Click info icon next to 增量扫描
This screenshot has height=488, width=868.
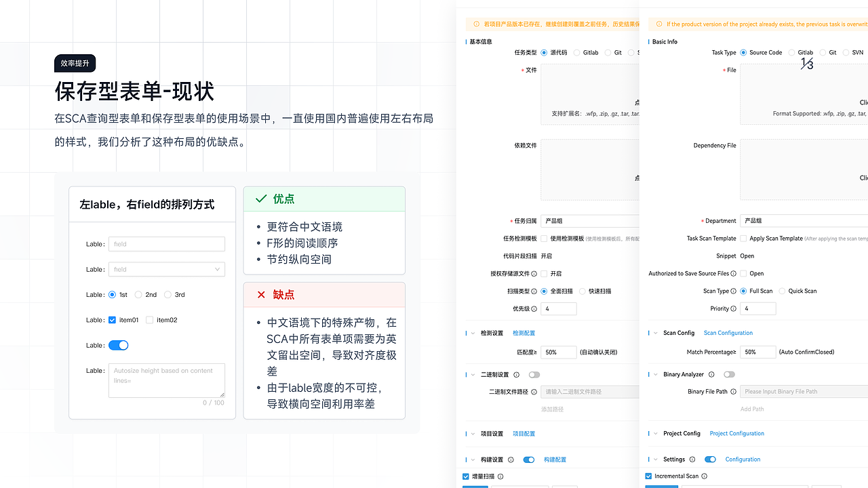coord(501,476)
